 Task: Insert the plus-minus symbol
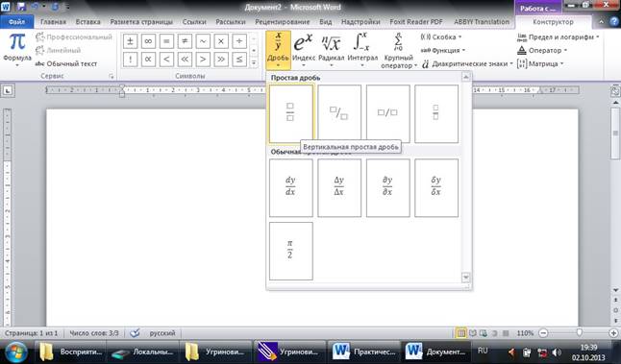[131, 41]
